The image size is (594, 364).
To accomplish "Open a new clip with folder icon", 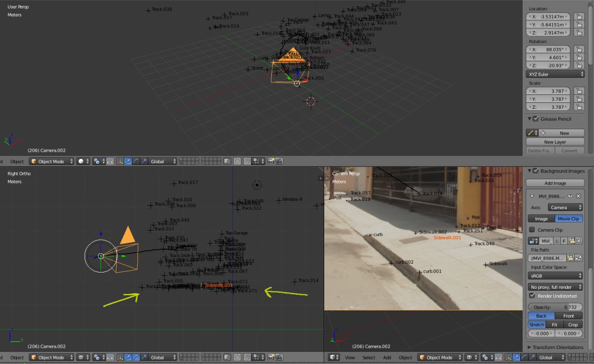I will (572, 241).
